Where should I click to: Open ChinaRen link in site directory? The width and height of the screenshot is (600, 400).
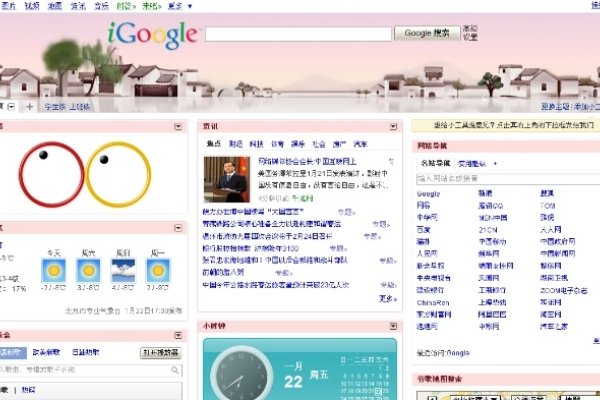433,302
